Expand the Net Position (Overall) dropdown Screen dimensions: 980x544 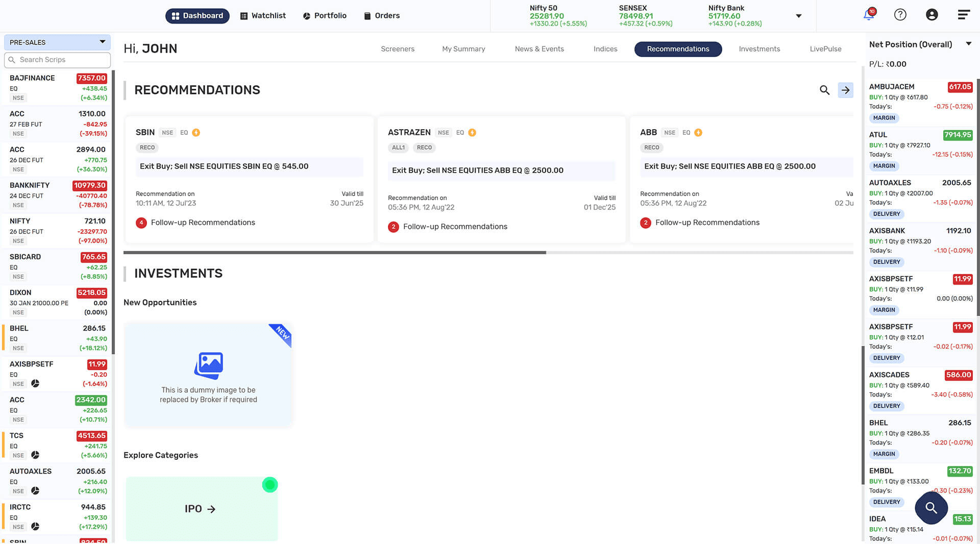coord(968,44)
